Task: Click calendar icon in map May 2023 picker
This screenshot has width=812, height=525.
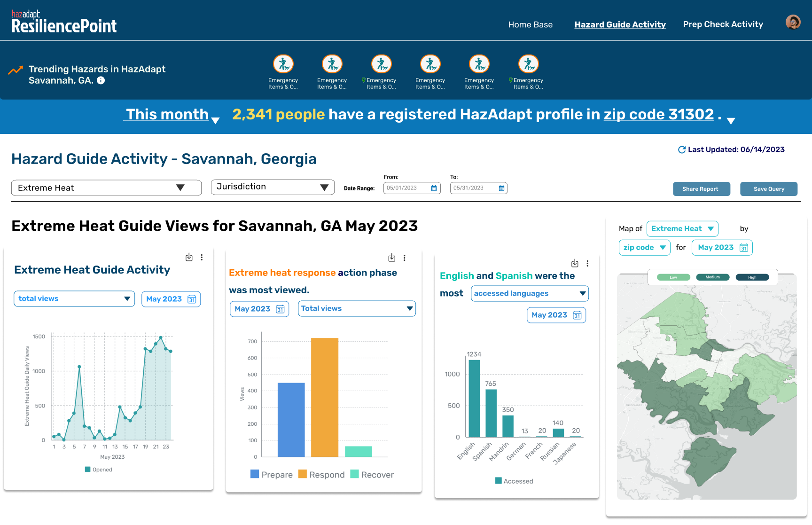Action: click(744, 248)
